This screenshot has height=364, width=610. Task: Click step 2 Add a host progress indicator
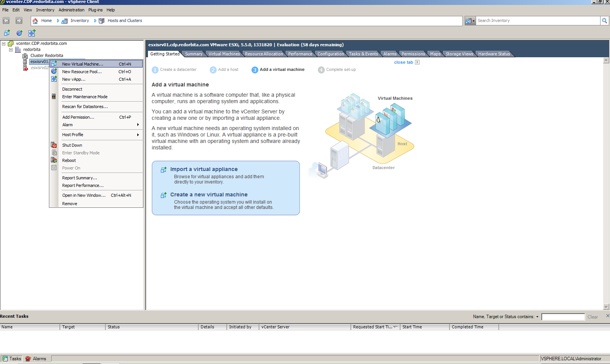point(214,69)
